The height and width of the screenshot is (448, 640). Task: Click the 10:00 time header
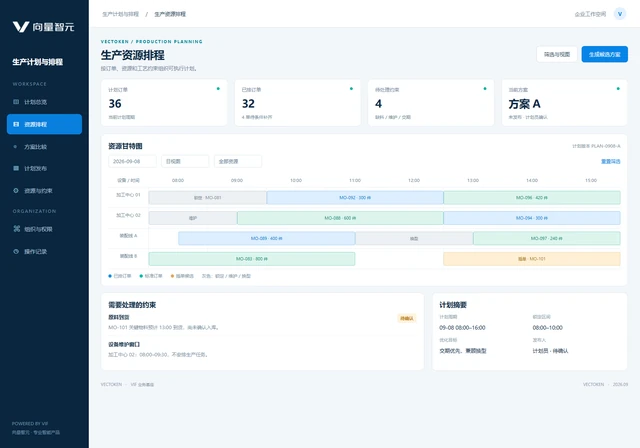click(296, 180)
